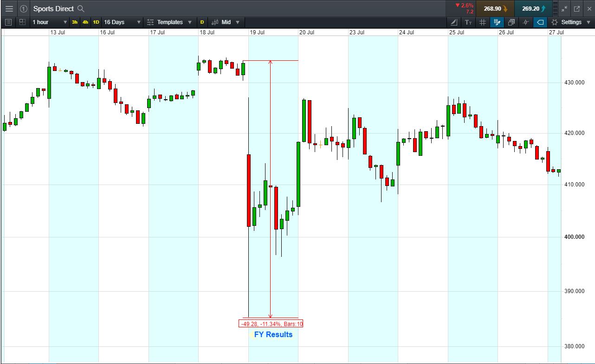The width and height of the screenshot is (595, 364).
Task: Open the Templates dropdown arrow
Action: click(190, 22)
